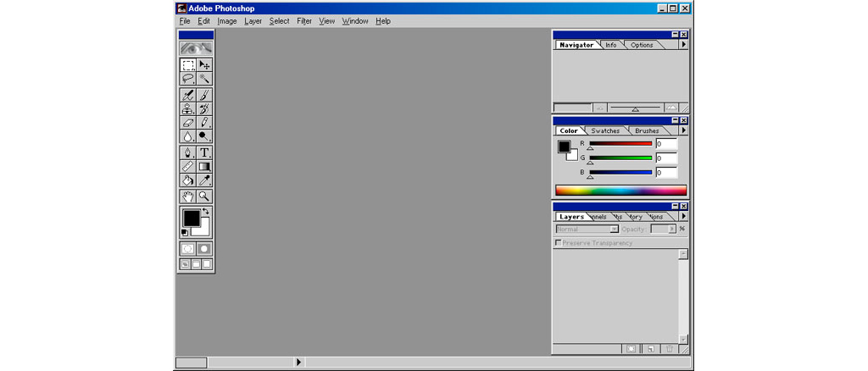The width and height of the screenshot is (868, 371).
Task: Open the Window menu
Action: pyautogui.click(x=355, y=21)
